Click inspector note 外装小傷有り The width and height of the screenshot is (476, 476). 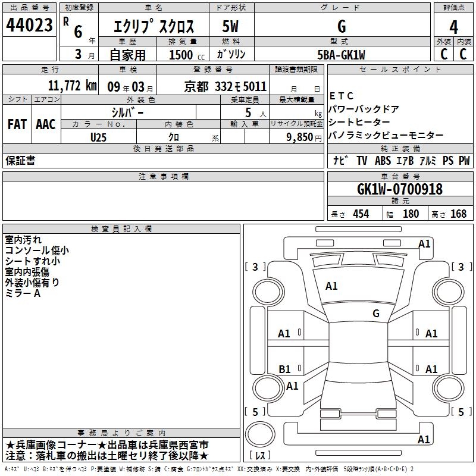click(x=32, y=282)
